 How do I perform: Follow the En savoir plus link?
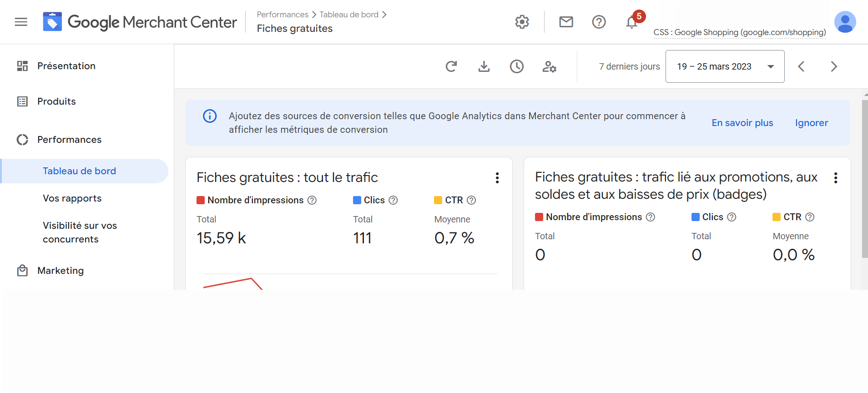(742, 123)
